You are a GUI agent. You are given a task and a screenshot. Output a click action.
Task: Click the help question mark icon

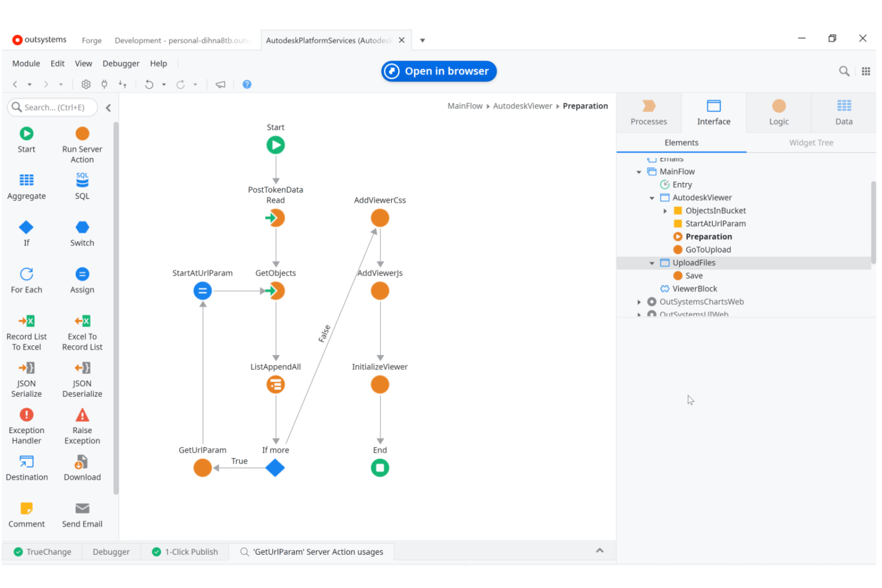[x=247, y=85]
